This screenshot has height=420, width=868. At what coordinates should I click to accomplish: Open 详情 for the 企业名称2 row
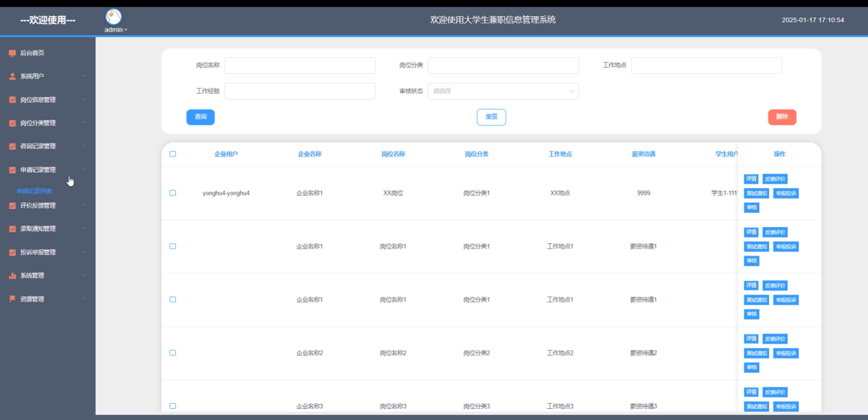coord(751,338)
